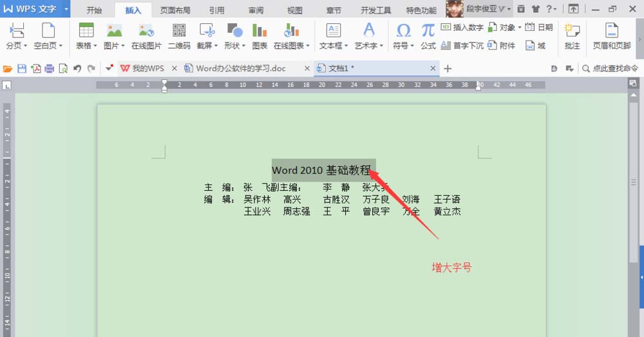Open the WPS 文字 application menu dropdown

(66, 8)
